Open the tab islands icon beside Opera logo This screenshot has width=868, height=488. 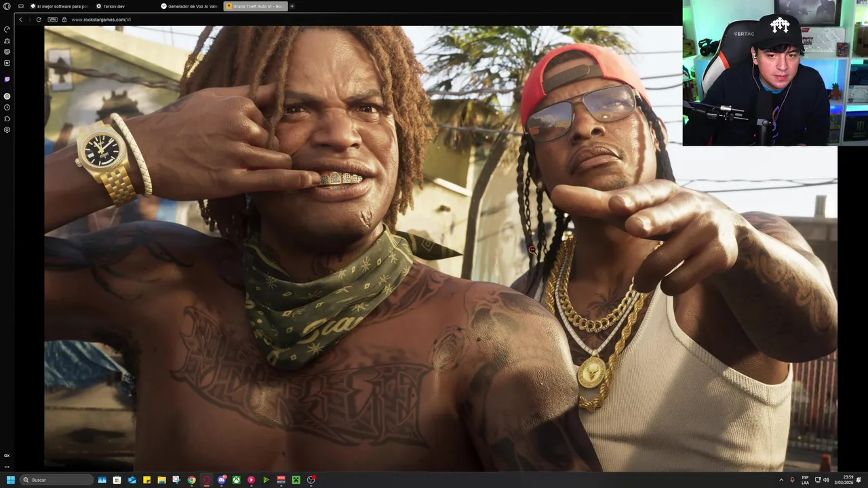point(20,6)
